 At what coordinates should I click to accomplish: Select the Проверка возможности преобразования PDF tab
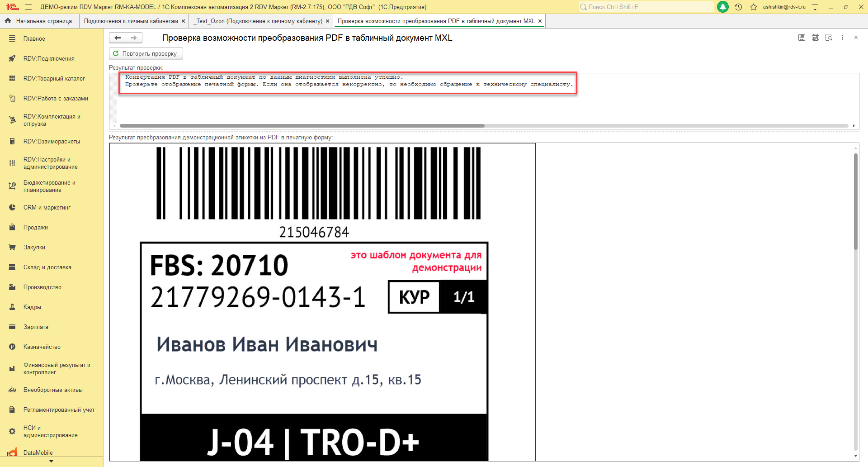point(436,21)
